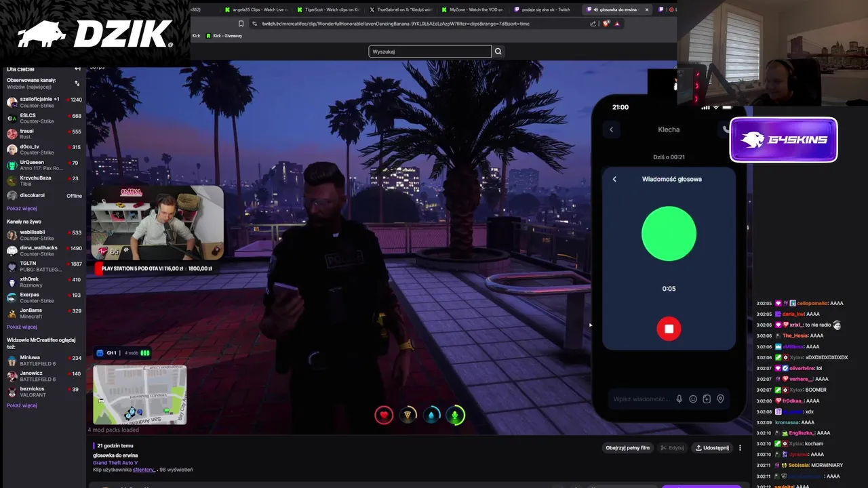Open JonBams Minecraft channel

click(x=44, y=313)
